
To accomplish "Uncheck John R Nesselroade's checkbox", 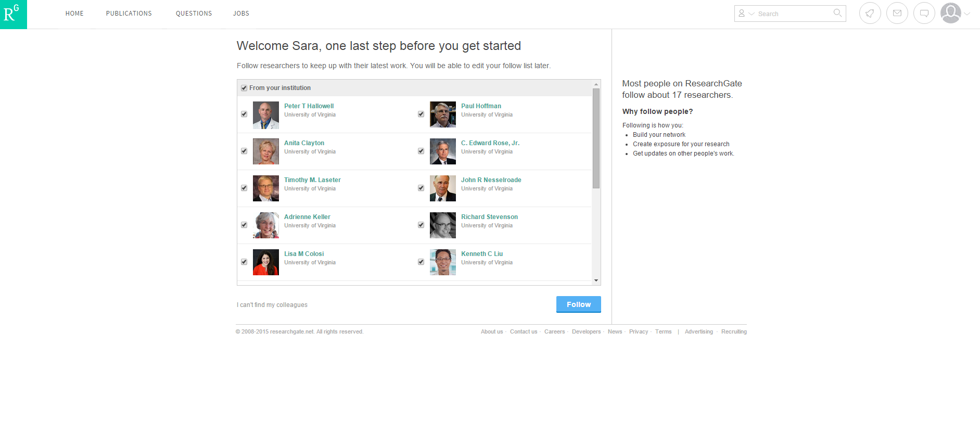I will (421, 188).
